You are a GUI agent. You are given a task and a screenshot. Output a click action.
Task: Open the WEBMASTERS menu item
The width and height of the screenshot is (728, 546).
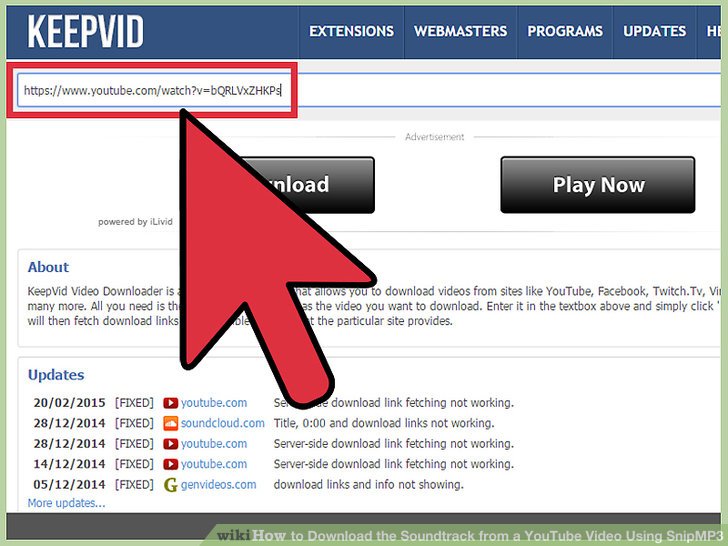(461, 31)
